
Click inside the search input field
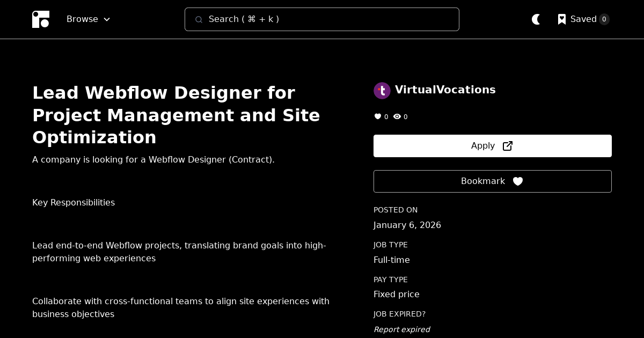(322, 19)
